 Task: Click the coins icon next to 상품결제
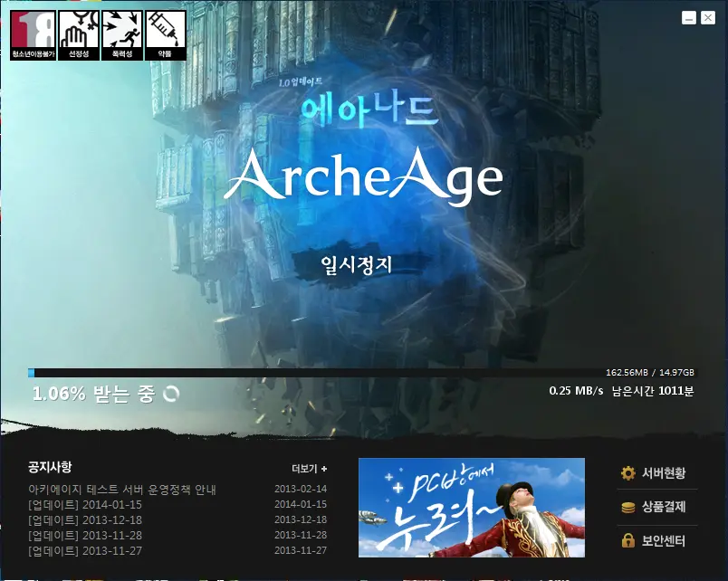[x=627, y=507]
